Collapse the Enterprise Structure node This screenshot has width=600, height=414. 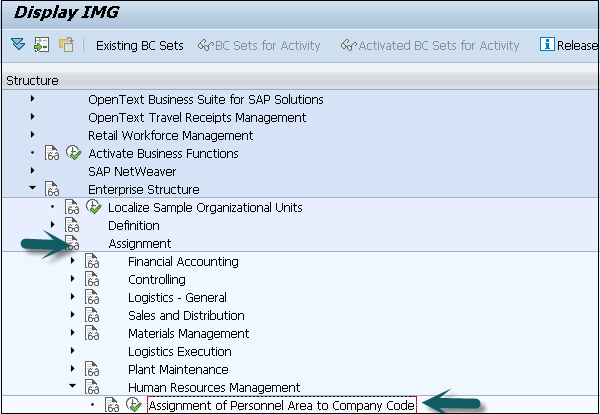(33, 189)
